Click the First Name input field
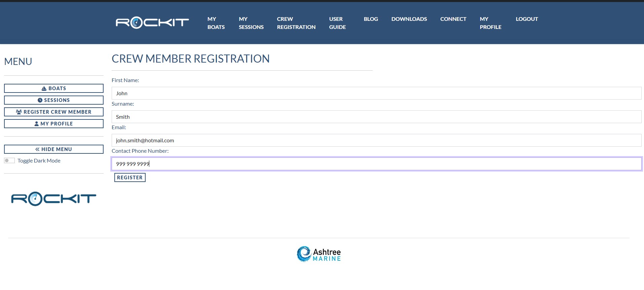 [x=376, y=93]
